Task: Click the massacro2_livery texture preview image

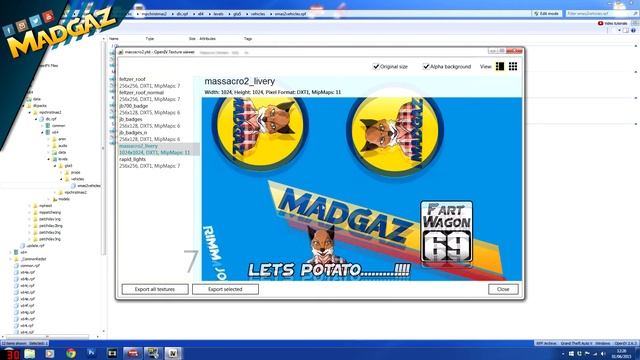Action: point(362,189)
